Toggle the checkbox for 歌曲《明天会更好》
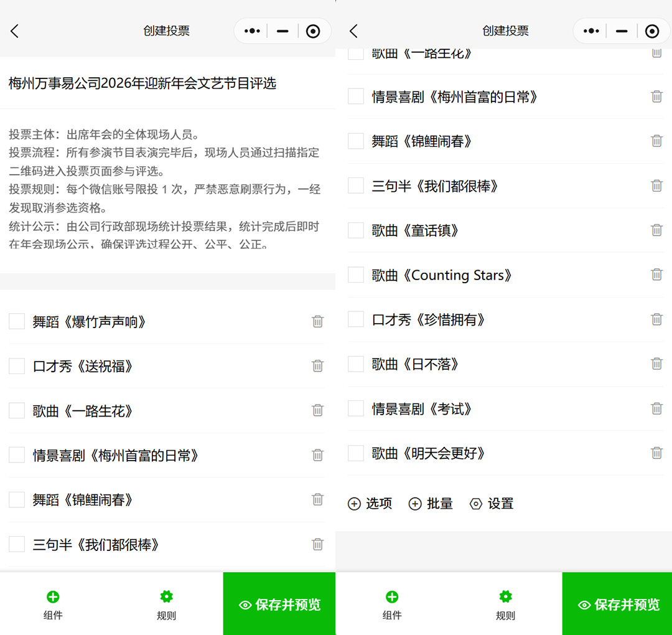The height and width of the screenshot is (635, 672). (356, 453)
